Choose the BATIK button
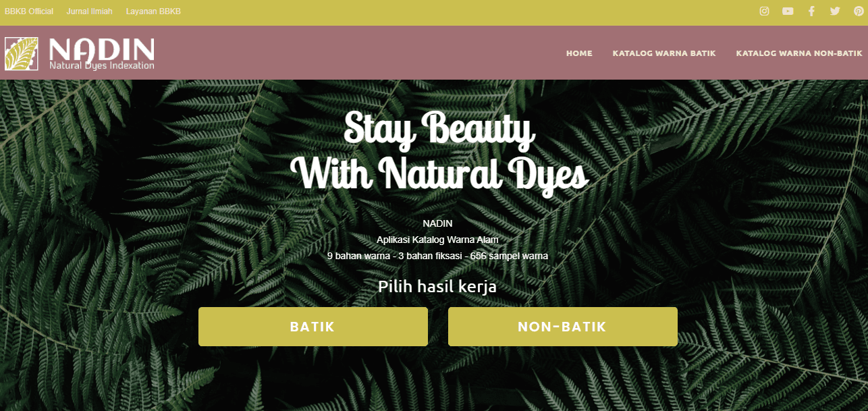 pos(313,327)
